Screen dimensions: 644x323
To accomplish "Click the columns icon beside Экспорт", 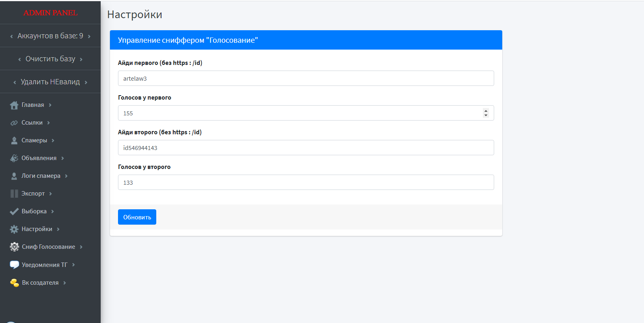I will click(x=14, y=194).
